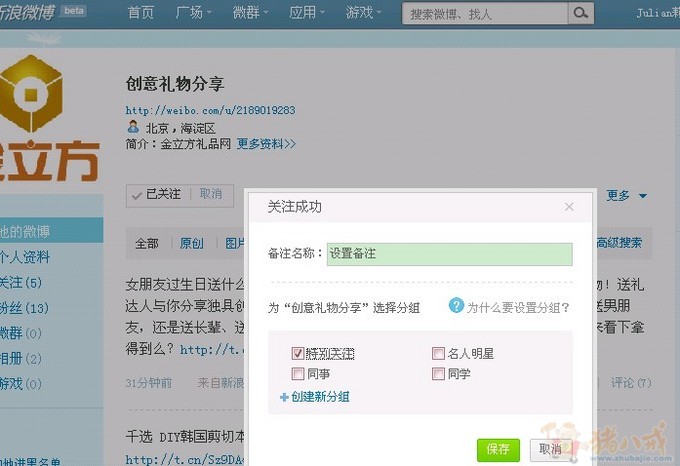Image resolution: width=680 pixels, height=466 pixels.
Task: Click the search magnifier icon
Action: (x=581, y=13)
